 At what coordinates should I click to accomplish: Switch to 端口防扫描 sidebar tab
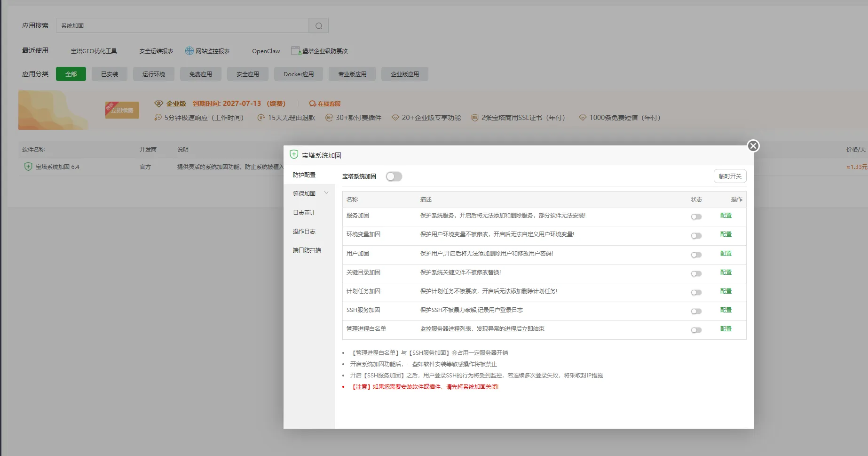click(x=307, y=250)
